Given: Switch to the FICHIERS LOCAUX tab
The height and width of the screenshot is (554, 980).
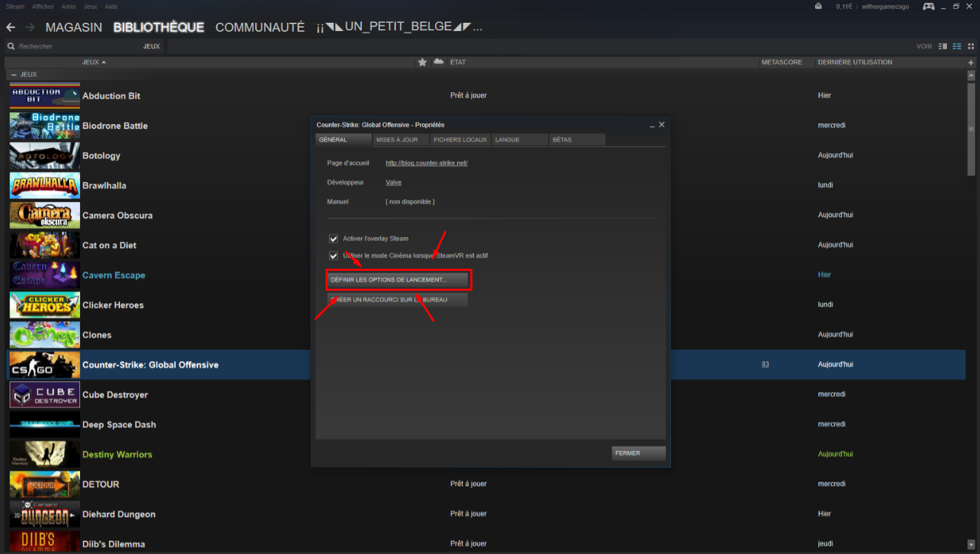Looking at the screenshot, I should click(x=460, y=140).
